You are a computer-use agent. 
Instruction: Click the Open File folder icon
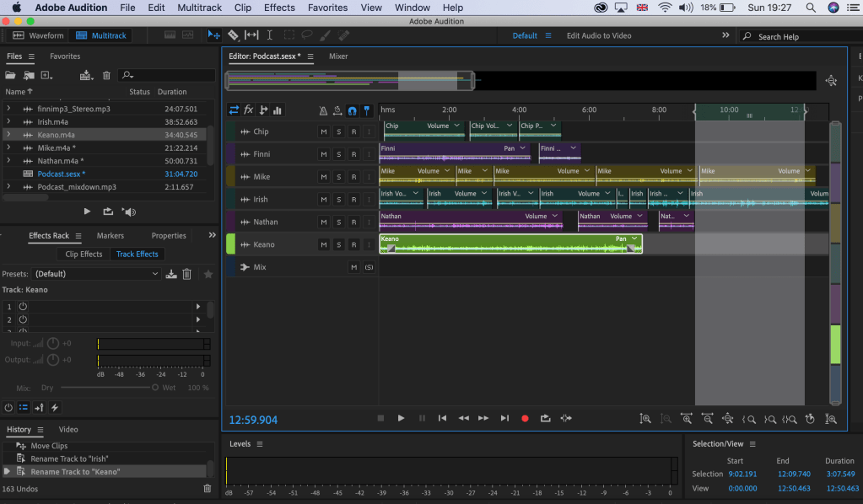tap(11, 75)
